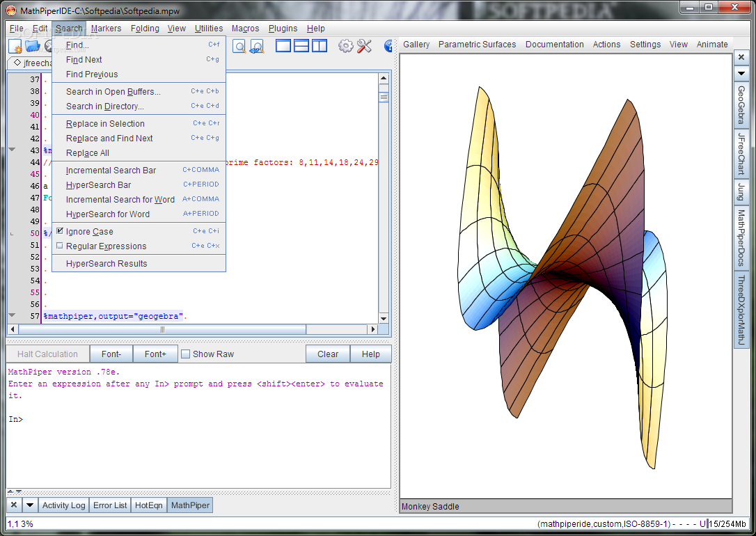Open the Utilities menu
This screenshot has width=756, height=536.
(x=209, y=29)
